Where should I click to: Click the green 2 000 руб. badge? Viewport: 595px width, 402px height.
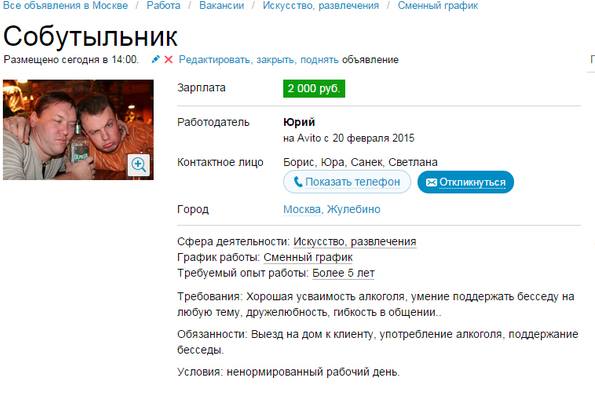point(314,88)
